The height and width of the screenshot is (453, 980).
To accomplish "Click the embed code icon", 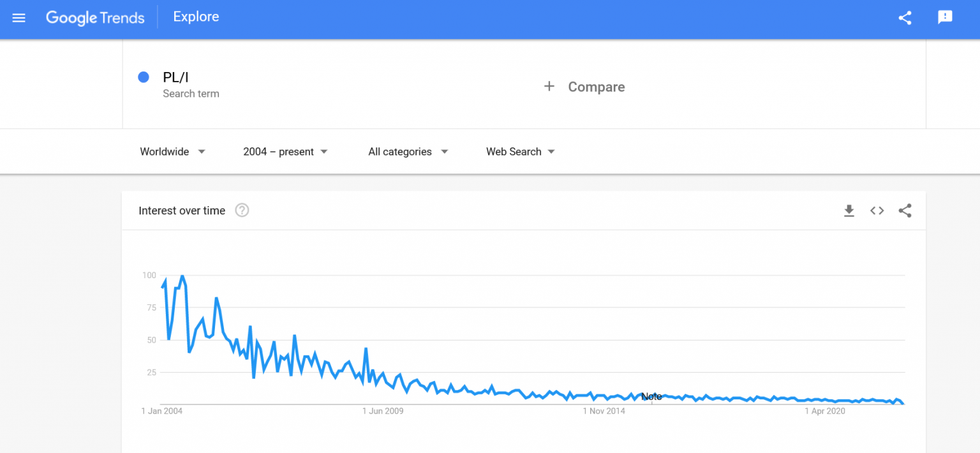I will (877, 211).
